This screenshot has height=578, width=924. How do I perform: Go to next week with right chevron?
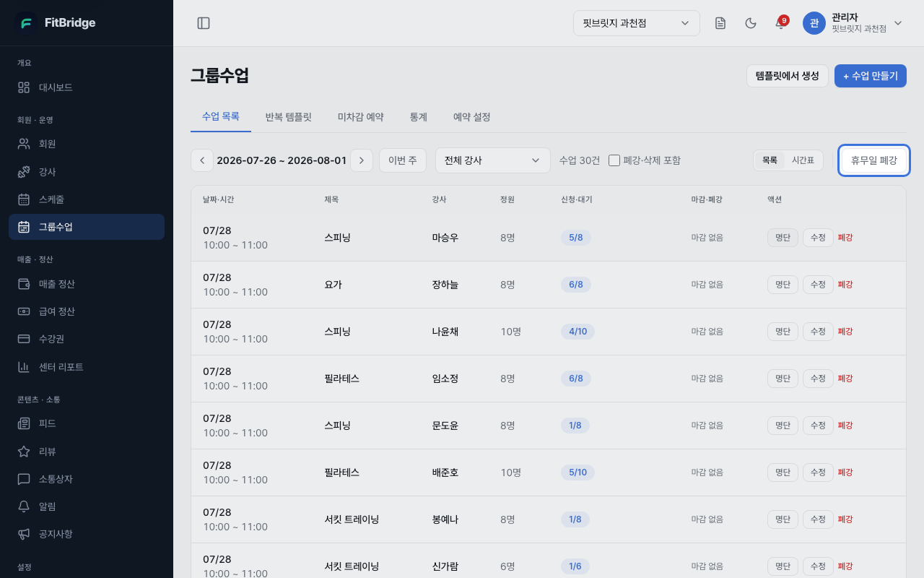coord(362,160)
